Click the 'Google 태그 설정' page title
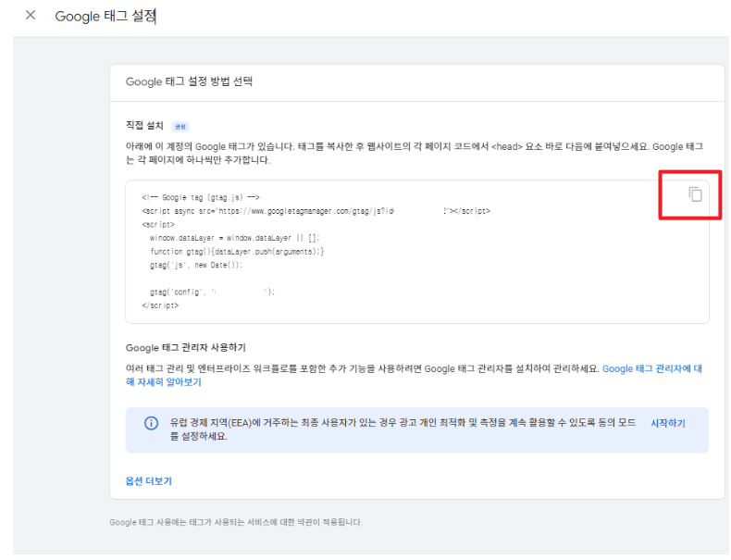 105,16
